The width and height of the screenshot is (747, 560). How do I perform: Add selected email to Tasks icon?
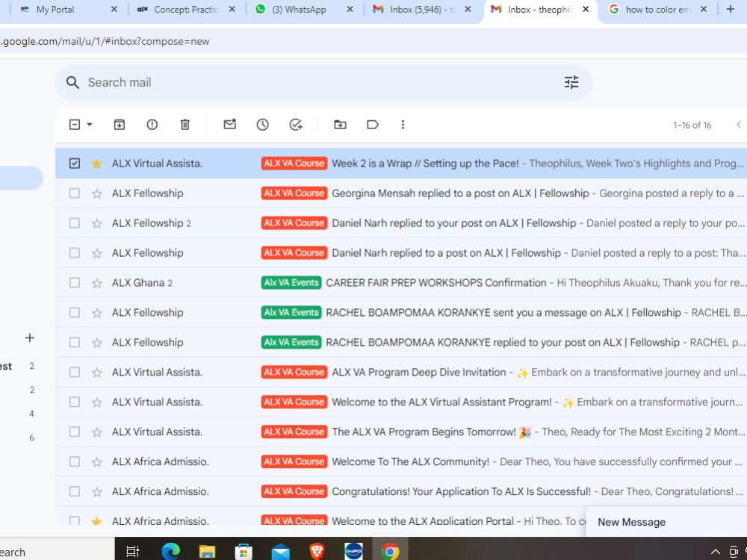pos(296,125)
